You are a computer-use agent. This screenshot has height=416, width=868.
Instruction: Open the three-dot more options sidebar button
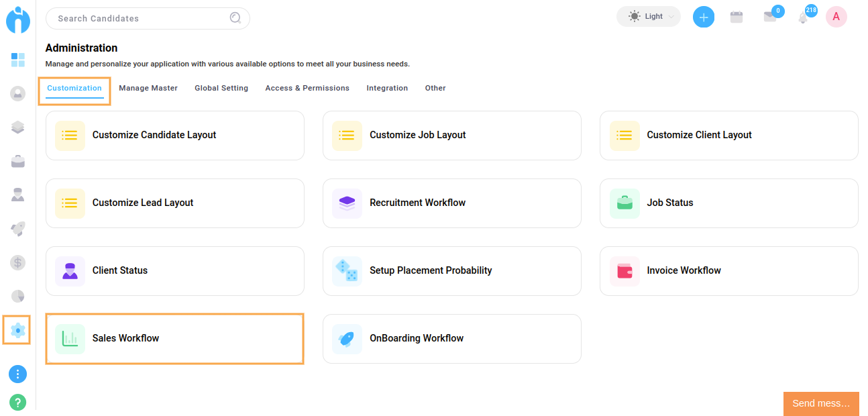tap(18, 374)
